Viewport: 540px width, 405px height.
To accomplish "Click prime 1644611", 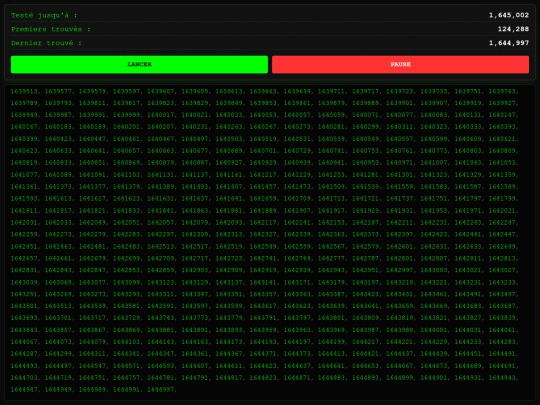I will [x=229, y=366].
